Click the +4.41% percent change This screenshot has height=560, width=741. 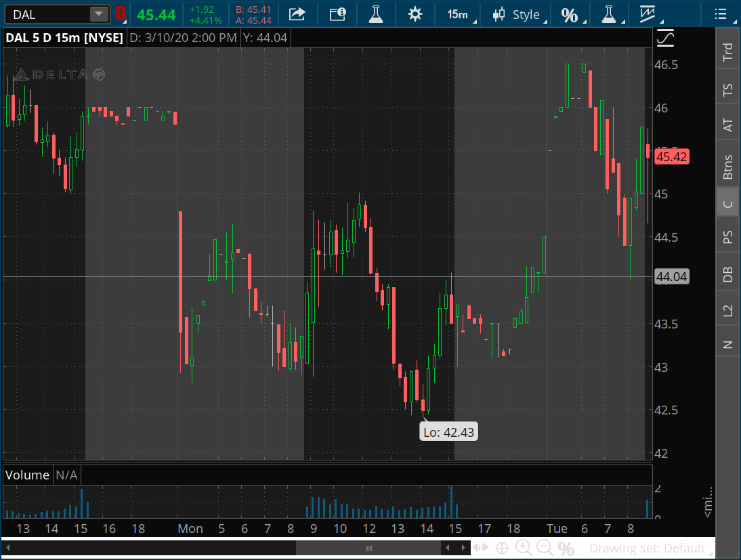(x=205, y=20)
